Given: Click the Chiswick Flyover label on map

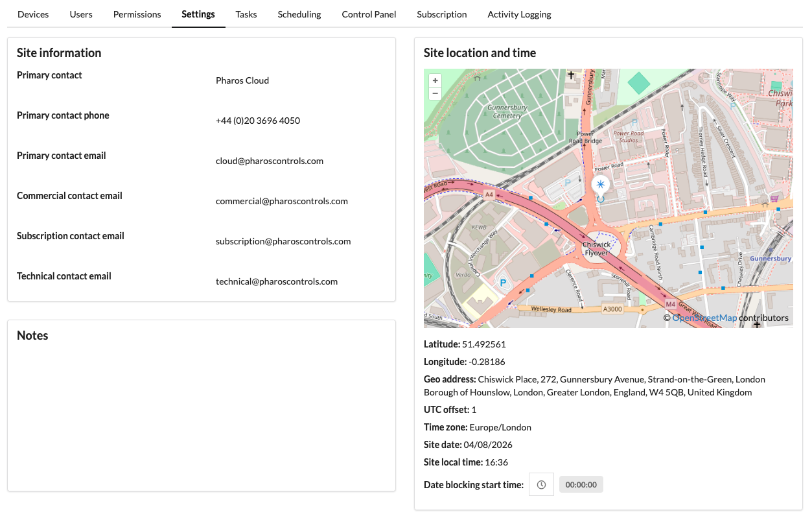Looking at the screenshot, I should tap(596, 249).
